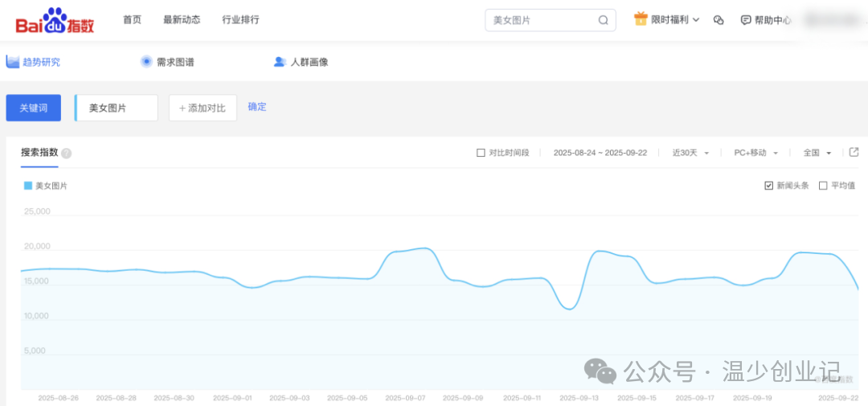Open 行业排行 in the top navigation
Screen dimensions: 868x406
click(x=240, y=20)
